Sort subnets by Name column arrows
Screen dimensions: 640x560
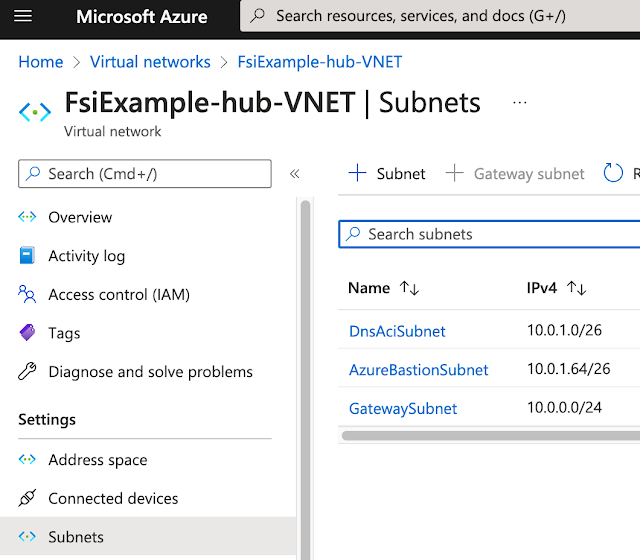pos(409,288)
